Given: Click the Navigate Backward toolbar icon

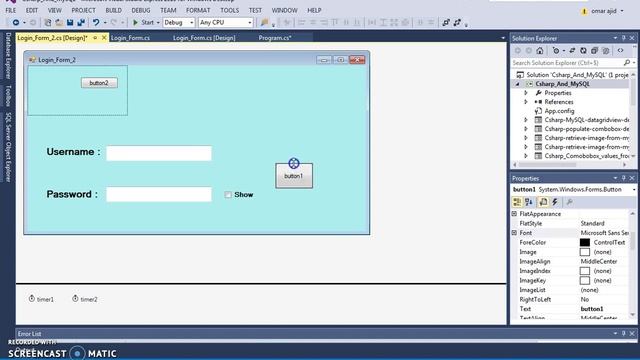Looking at the screenshot, I should (x=16, y=22).
